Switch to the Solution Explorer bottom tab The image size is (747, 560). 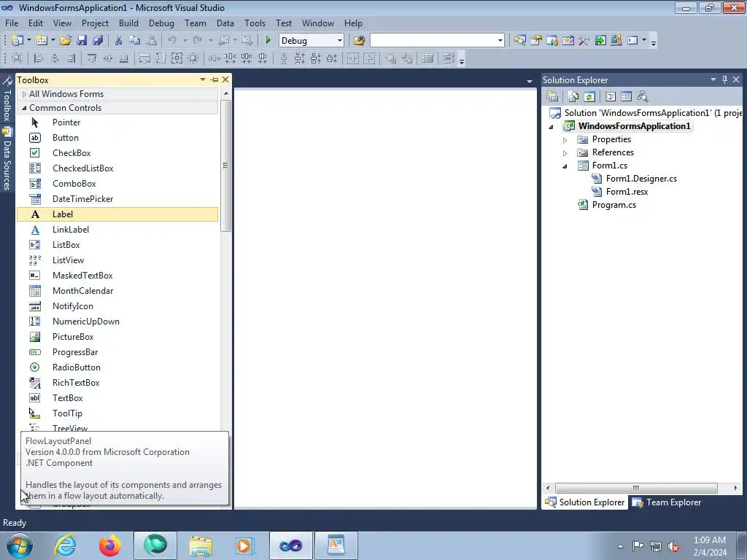coord(584,502)
